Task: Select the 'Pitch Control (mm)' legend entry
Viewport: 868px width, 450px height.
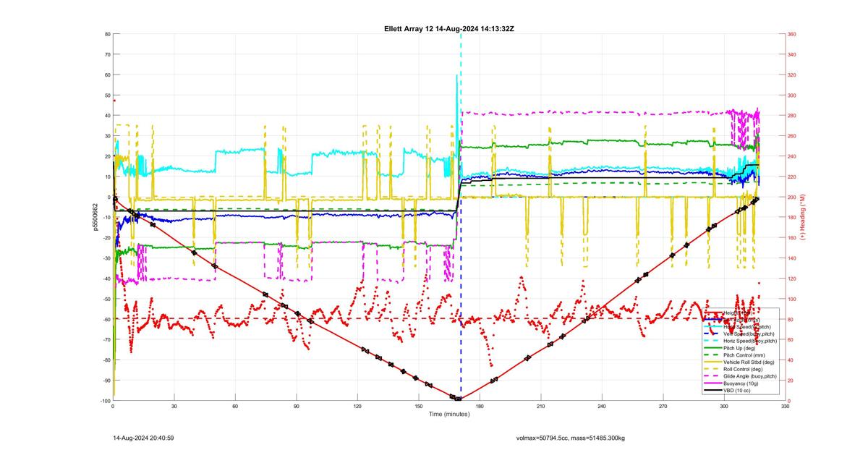Action: [x=744, y=355]
